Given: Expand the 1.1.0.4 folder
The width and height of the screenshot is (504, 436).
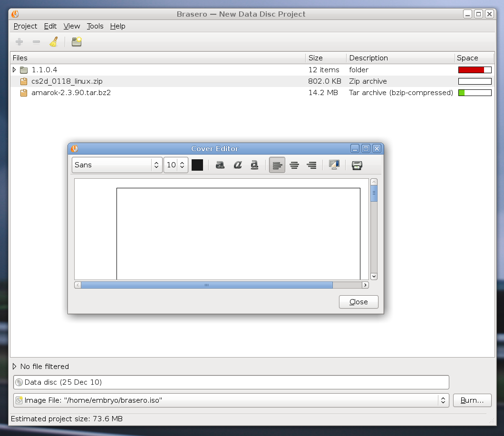Looking at the screenshot, I should tap(14, 70).
